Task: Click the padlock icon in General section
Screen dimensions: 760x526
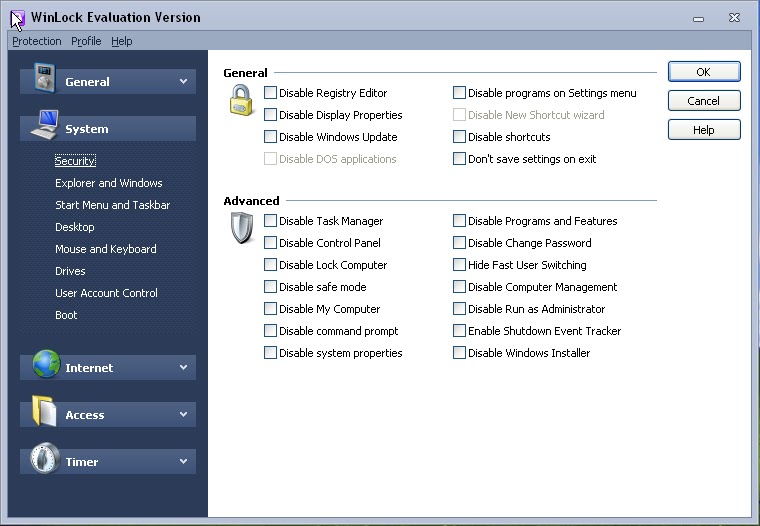Action: pos(241,100)
